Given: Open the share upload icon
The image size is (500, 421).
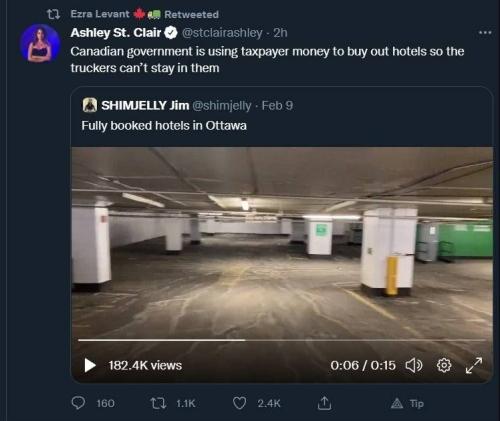Looking at the screenshot, I should coord(324,403).
